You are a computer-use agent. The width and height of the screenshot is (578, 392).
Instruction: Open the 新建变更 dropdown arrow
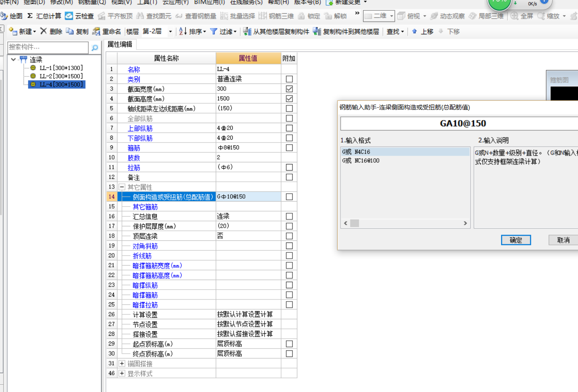pyautogui.click(x=365, y=2)
